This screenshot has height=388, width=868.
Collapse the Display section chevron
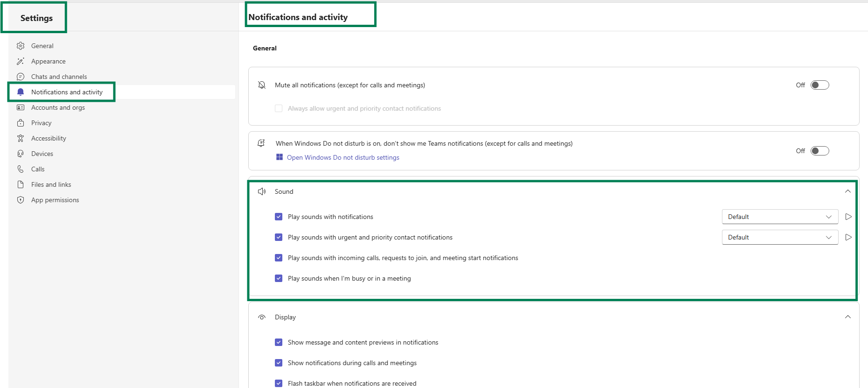848,317
